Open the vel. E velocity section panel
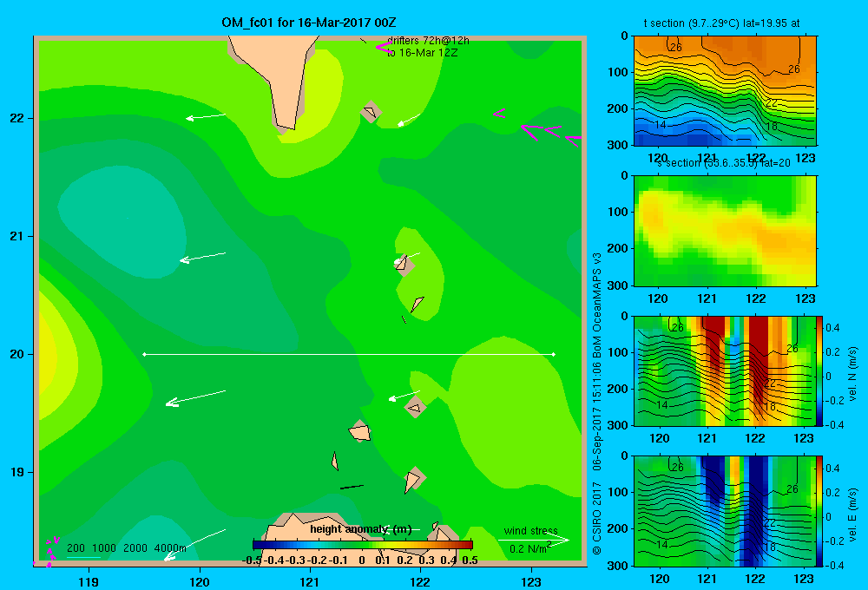The image size is (868, 590). pyautogui.click(x=725, y=511)
